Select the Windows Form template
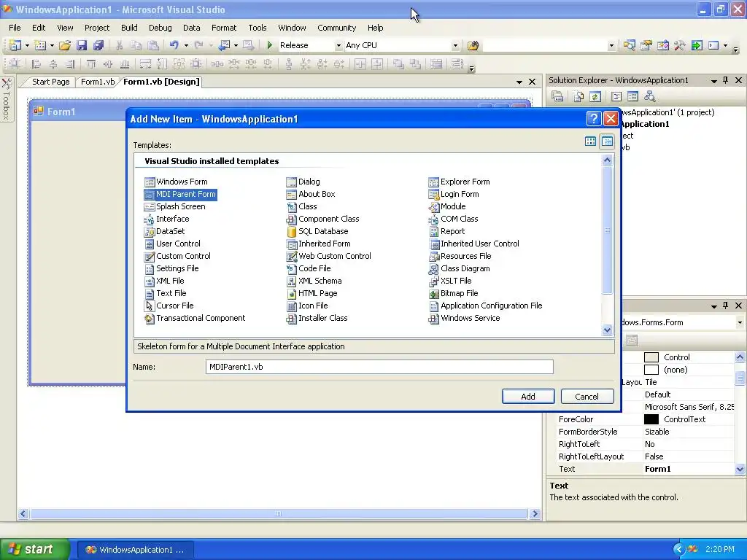747x560 pixels. [x=176, y=182]
